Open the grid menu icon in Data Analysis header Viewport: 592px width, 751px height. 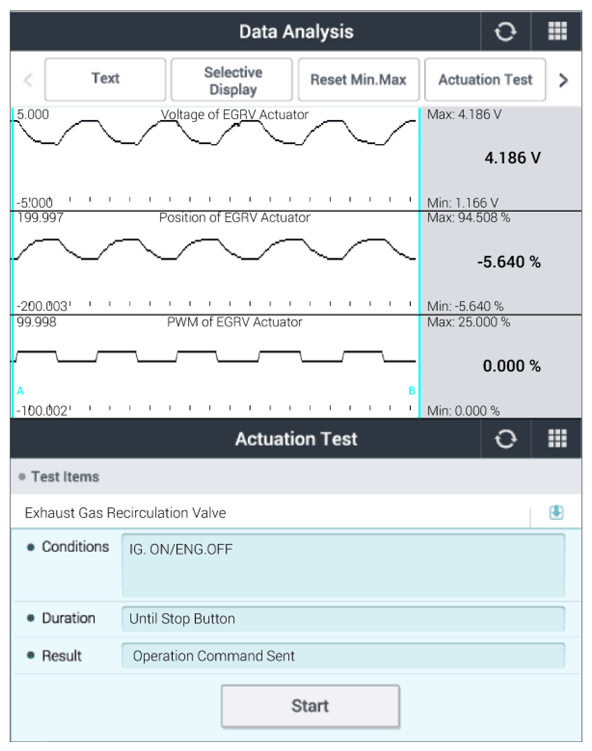pyautogui.click(x=557, y=32)
